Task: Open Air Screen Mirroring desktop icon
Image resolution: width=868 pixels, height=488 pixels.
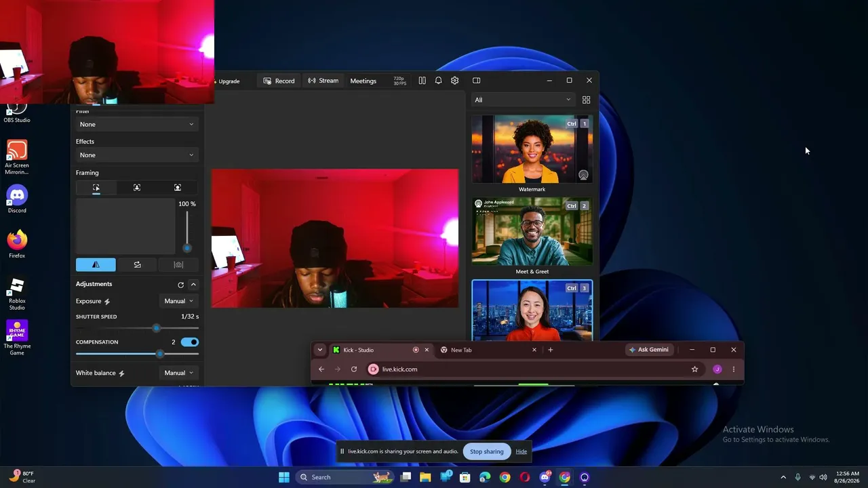Action: pos(17,157)
